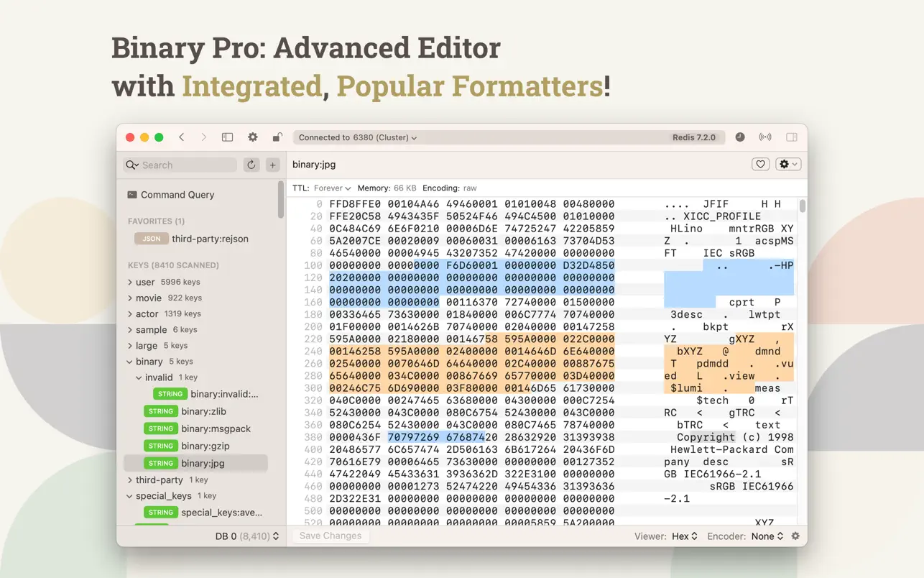Click the refresh keys button
Screen dimensions: 924x578
[x=251, y=165]
